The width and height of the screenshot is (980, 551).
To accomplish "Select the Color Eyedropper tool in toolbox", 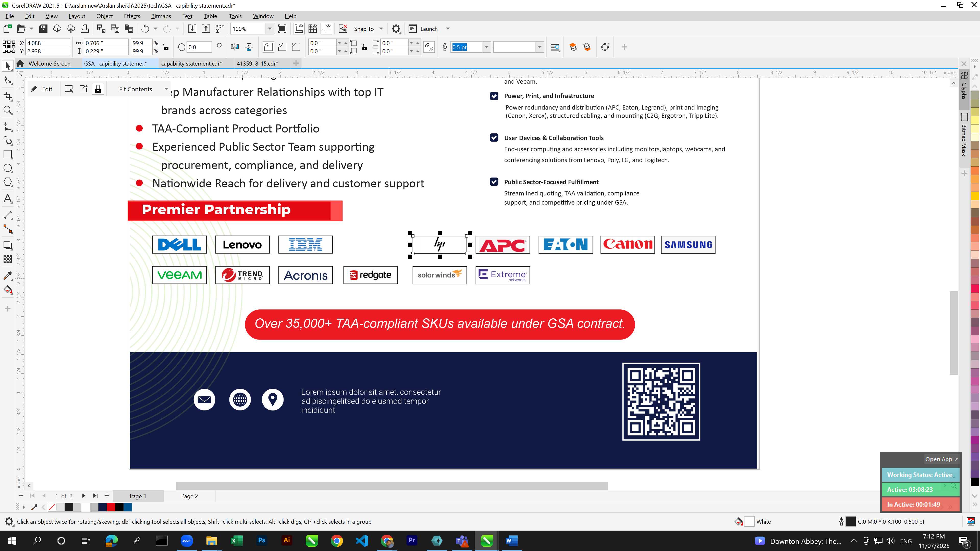I will click(x=8, y=275).
